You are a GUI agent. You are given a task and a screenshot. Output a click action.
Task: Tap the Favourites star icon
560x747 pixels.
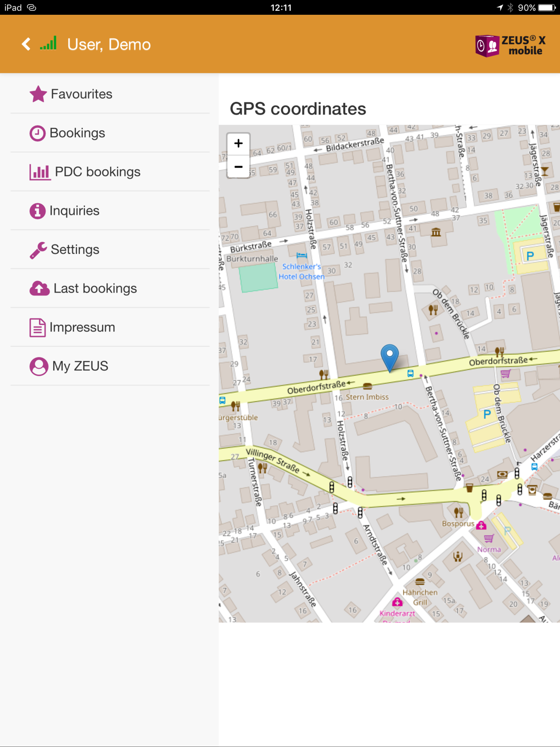click(38, 94)
